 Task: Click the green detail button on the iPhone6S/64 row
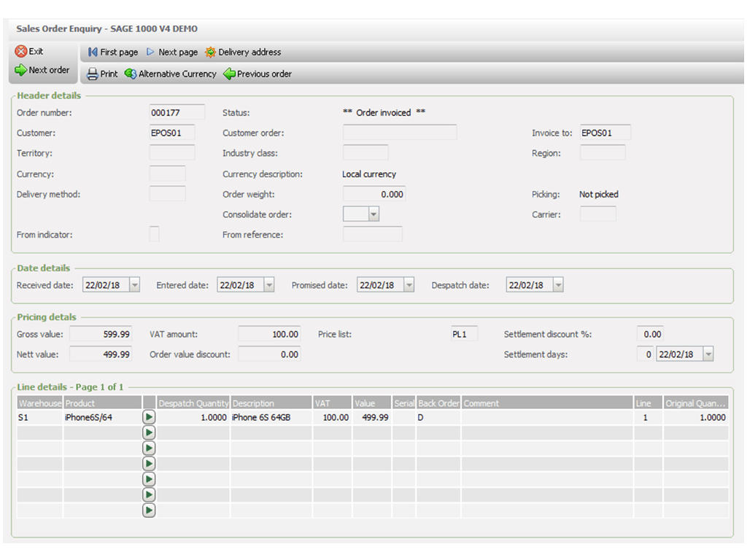[148, 417]
